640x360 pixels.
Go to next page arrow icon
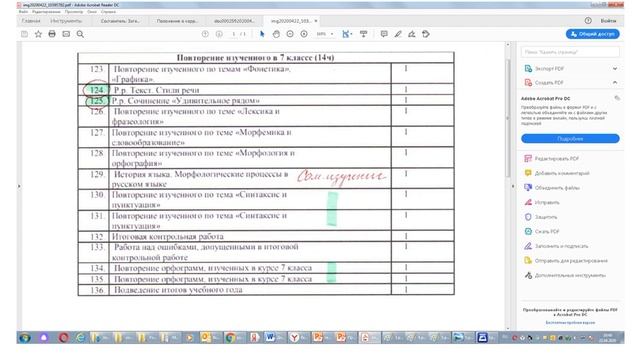click(x=219, y=34)
